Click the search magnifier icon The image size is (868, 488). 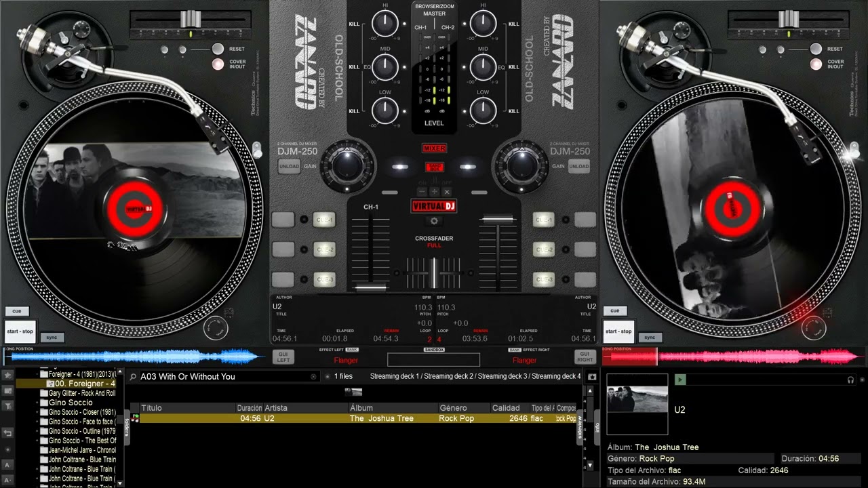(x=134, y=377)
